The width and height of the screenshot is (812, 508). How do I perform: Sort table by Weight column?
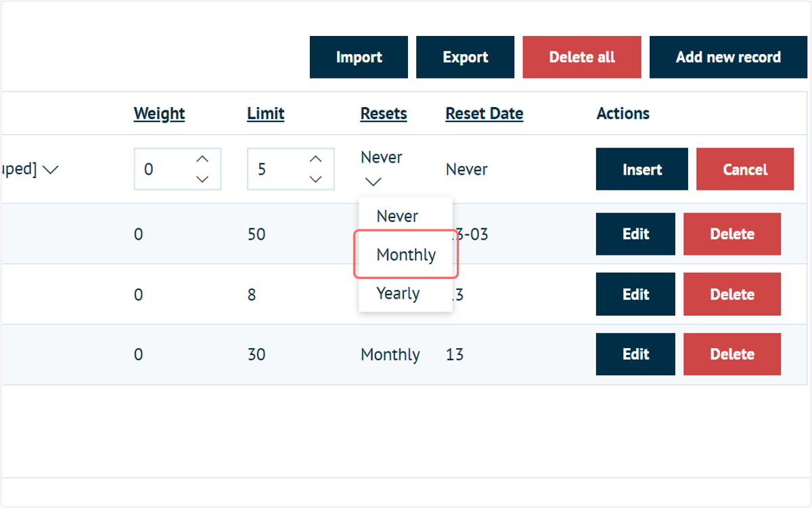159,113
